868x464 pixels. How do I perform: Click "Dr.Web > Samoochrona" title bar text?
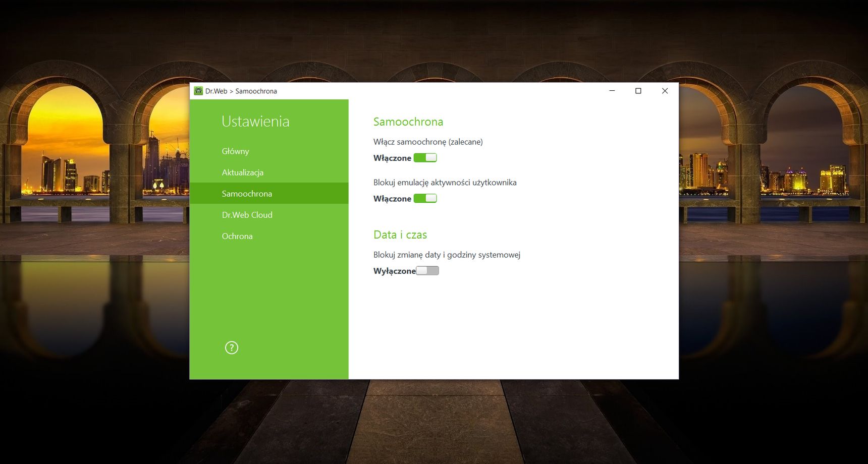tap(241, 91)
